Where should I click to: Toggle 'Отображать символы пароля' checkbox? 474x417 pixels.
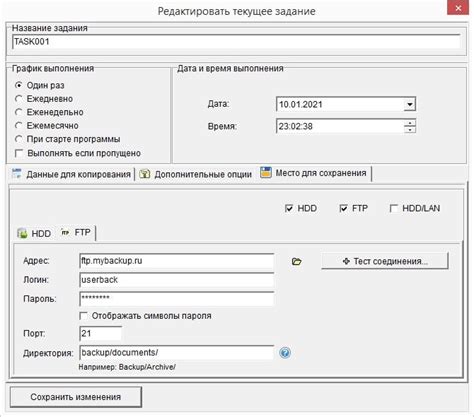point(84,316)
